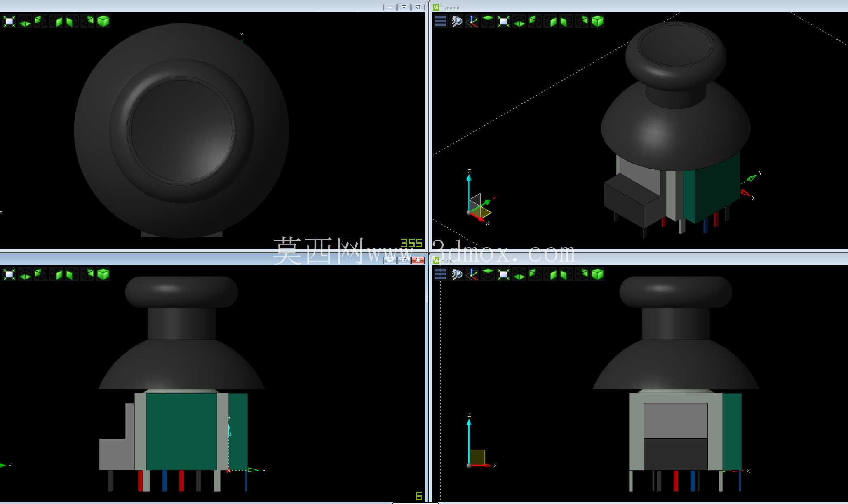Restore the top-view pane window
Screen dimensions: 848x504
(x=404, y=7)
